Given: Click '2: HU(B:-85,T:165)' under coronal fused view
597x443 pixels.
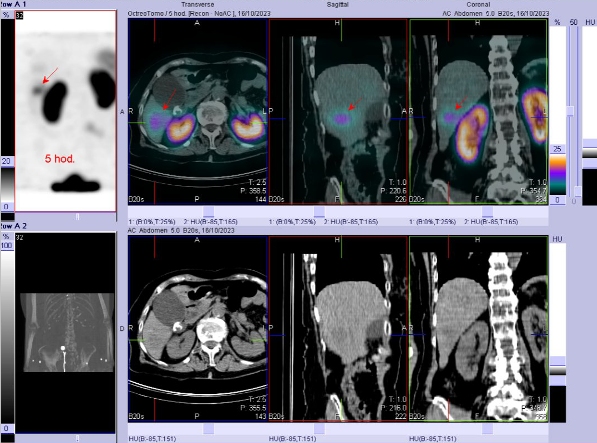Looking at the screenshot, I should click(x=491, y=222).
